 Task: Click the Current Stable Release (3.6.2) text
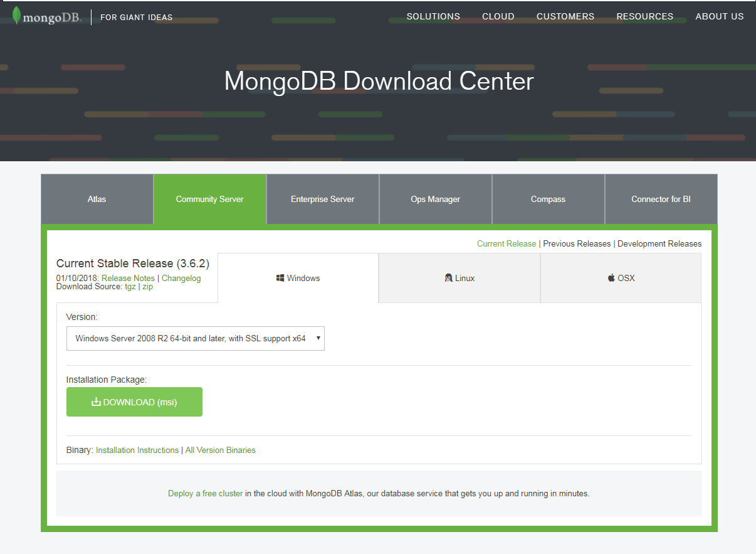point(133,264)
